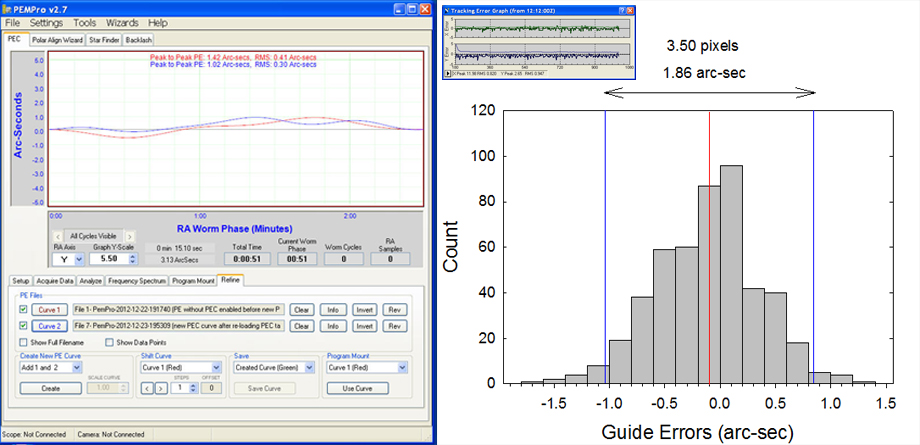The height and width of the screenshot is (445, 920).
Task: Switch to the Polar Align Wizard tab
Action: (x=57, y=40)
